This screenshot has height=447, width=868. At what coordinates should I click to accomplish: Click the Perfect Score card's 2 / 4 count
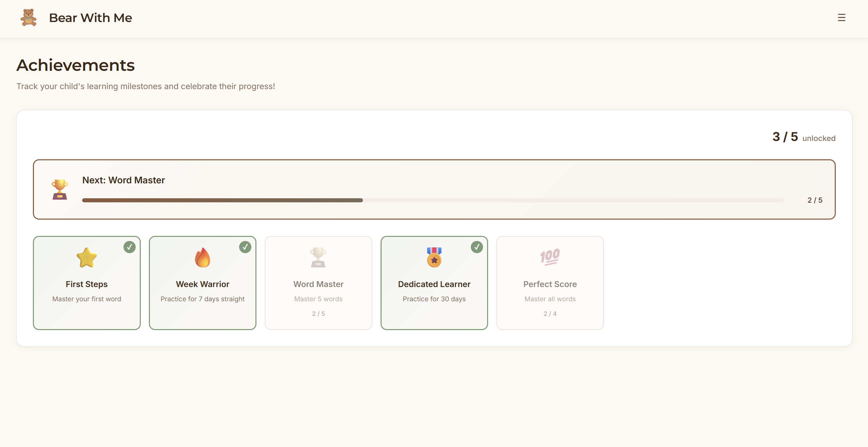[550, 314]
